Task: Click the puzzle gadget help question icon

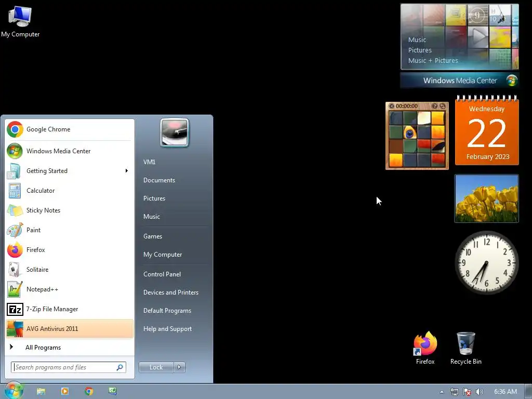Action: pyautogui.click(x=435, y=106)
